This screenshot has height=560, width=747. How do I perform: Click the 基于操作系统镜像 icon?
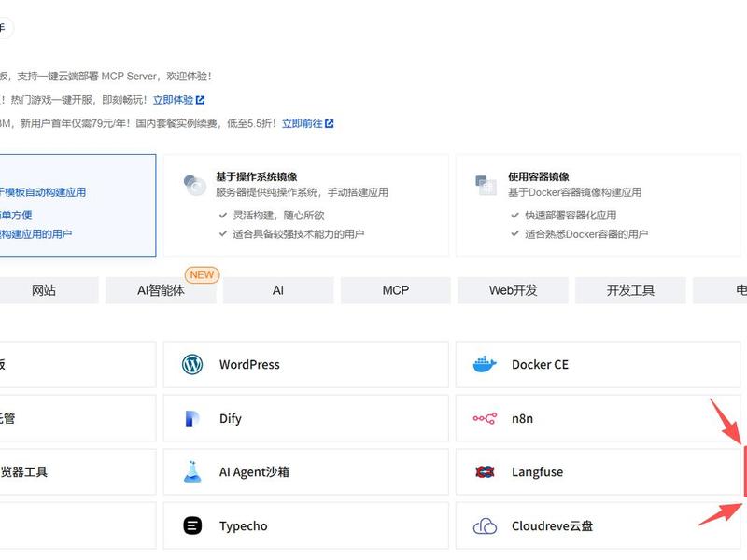(194, 185)
